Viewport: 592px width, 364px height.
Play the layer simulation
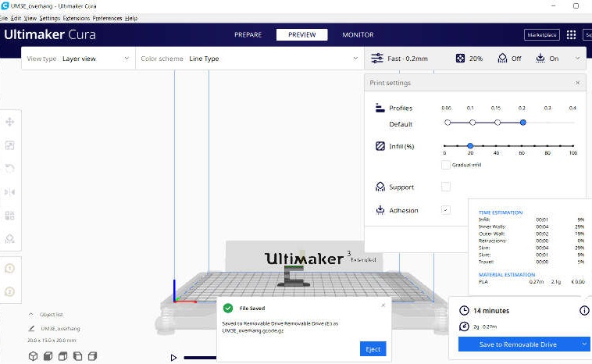[x=173, y=357]
